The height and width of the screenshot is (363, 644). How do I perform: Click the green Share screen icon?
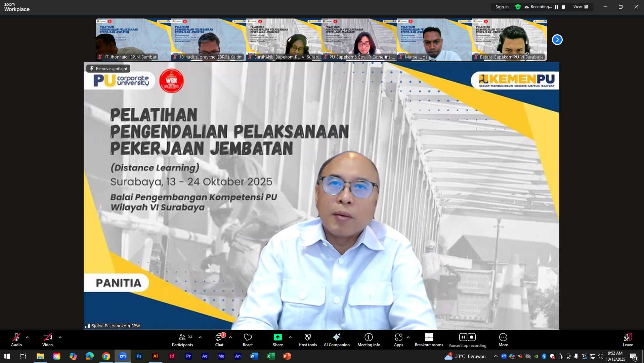(x=277, y=337)
